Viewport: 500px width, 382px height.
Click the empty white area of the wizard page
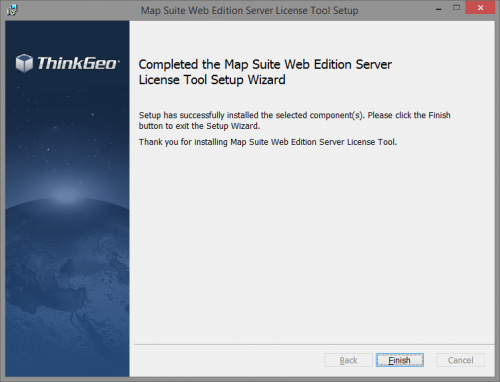(312, 243)
